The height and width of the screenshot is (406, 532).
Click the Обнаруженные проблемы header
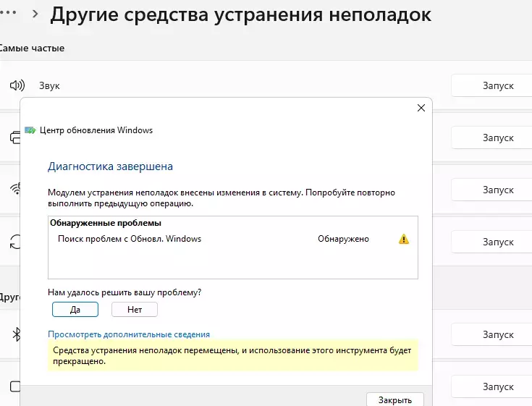tap(106, 223)
